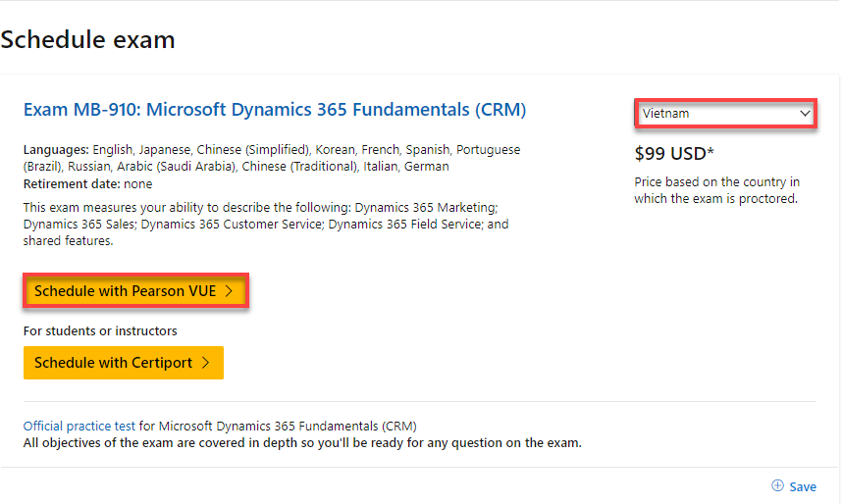Click the price based on country note
This screenshot has width=842, height=504.
[717, 190]
